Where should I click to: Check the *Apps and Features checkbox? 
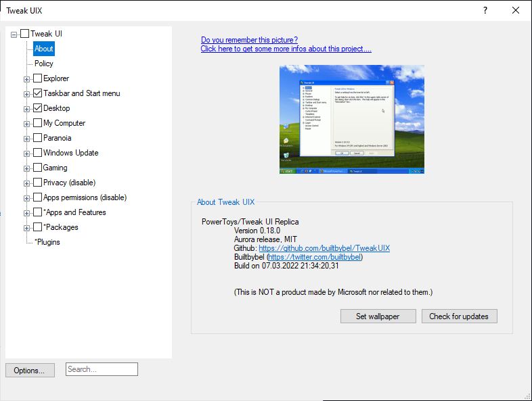coord(38,212)
